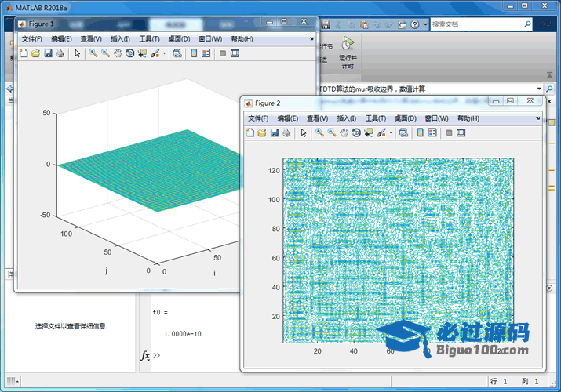
Task: Click the 运行并计时 run and time button
Action: pos(348,53)
